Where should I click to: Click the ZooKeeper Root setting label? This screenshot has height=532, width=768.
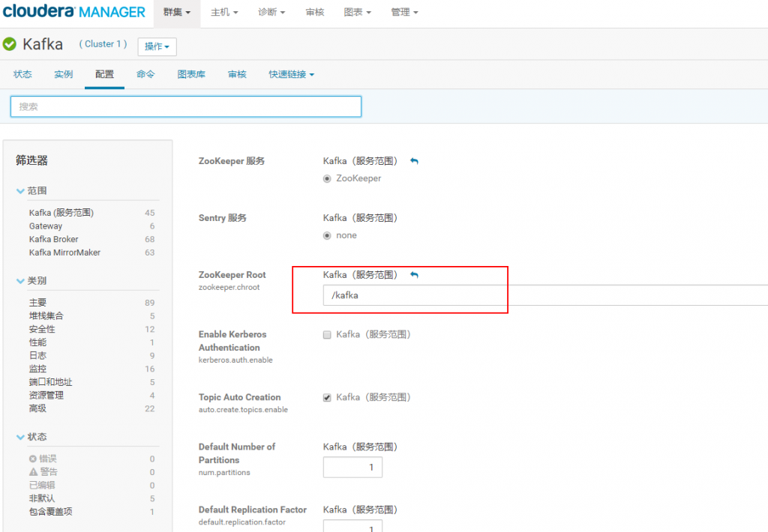pos(232,275)
